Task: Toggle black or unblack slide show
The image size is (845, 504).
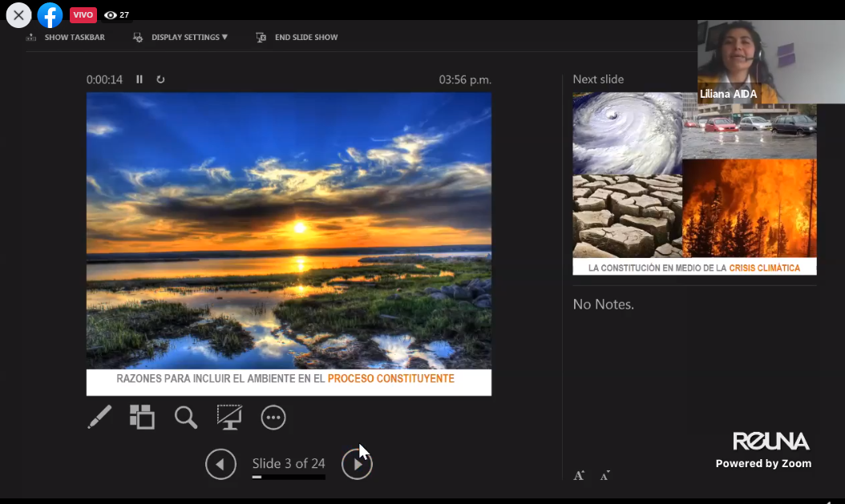Action: point(229,417)
